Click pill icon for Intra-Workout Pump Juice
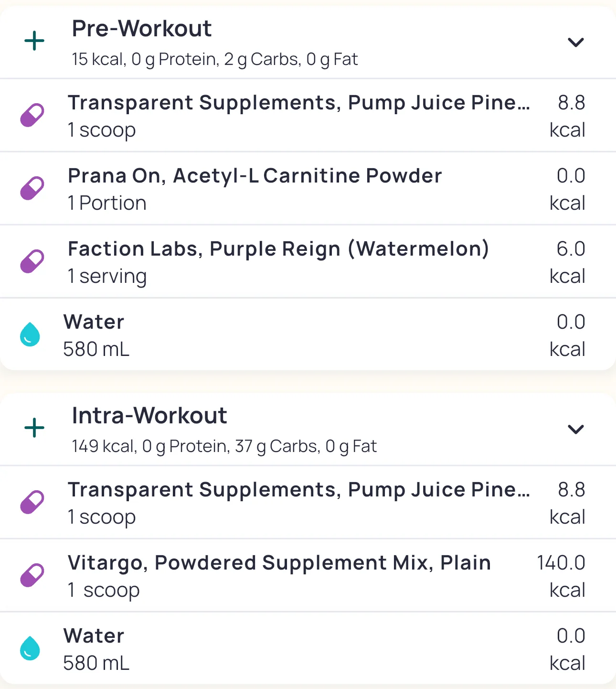Image resolution: width=616 pixels, height=689 pixels. tap(32, 502)
